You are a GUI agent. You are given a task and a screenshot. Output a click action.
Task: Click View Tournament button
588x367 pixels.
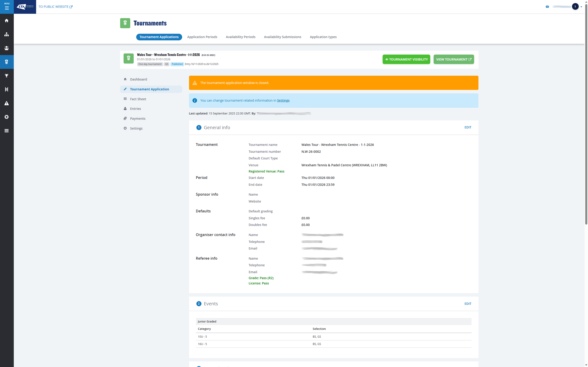click(453, 59)
